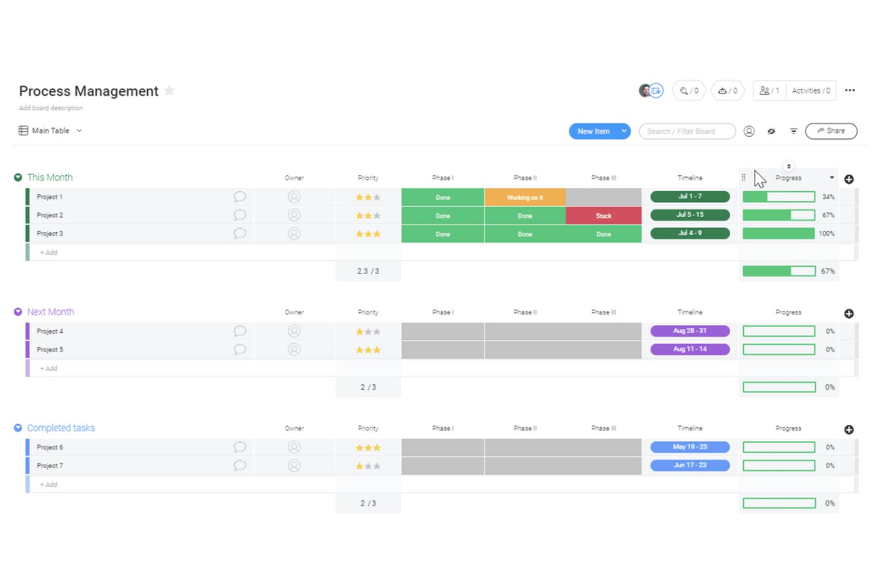This screenshot has height=588, width=882.
Task: Open the automations counter button
Action: click(728, 91)
